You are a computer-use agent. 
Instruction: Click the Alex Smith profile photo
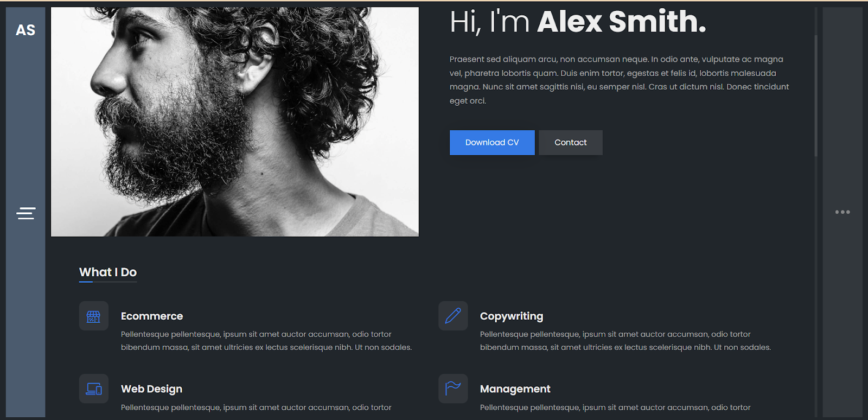tap(235, 122)
